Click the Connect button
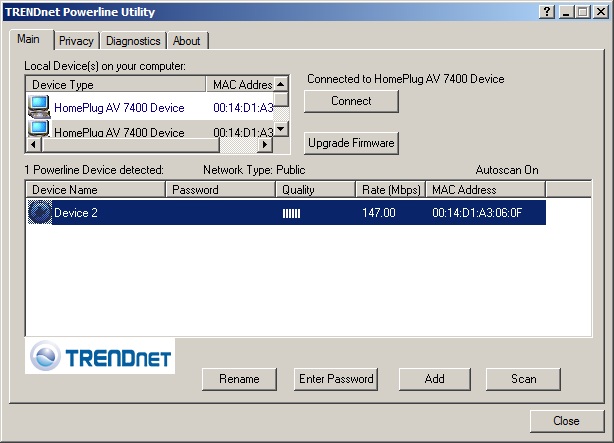 tap(351, 101)
